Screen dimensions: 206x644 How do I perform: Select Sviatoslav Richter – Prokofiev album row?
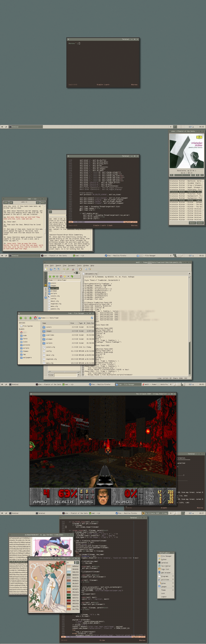coord(186,194)
